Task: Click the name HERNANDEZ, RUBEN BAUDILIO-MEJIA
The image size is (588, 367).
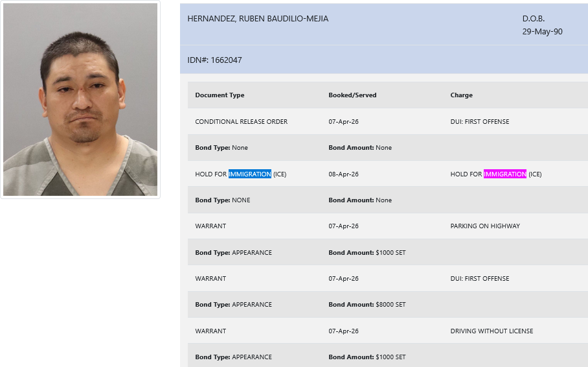Action: tap(258, 19)
